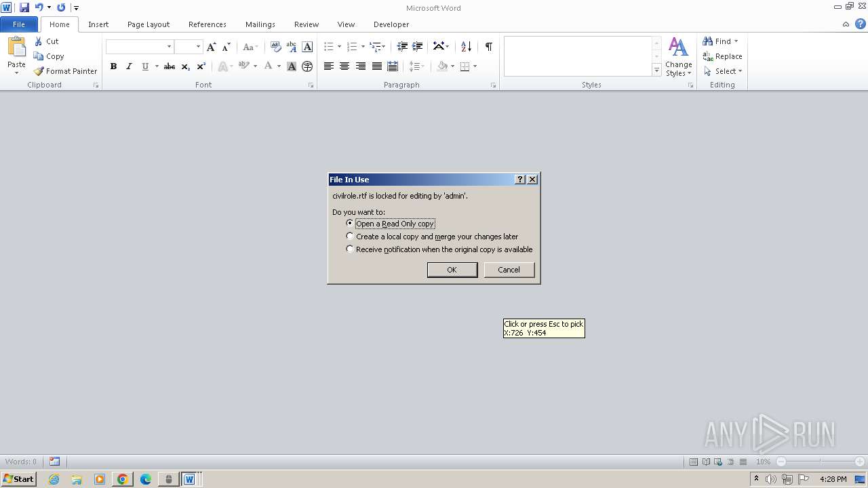Click the Subscript icon

tap(186, 66)
